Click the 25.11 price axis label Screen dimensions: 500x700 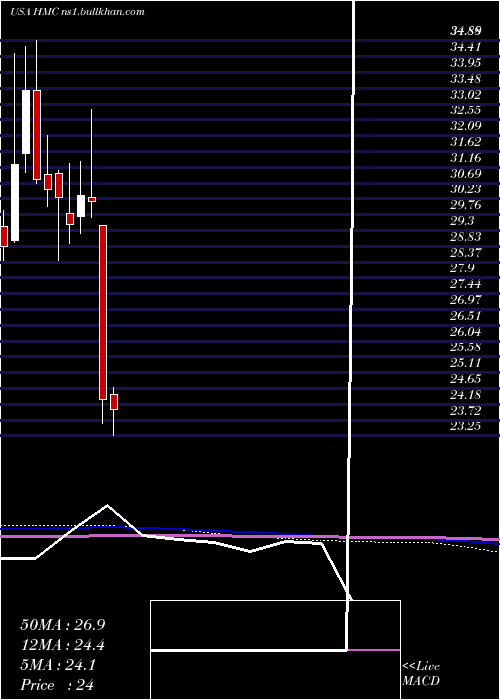click(466, 363)
